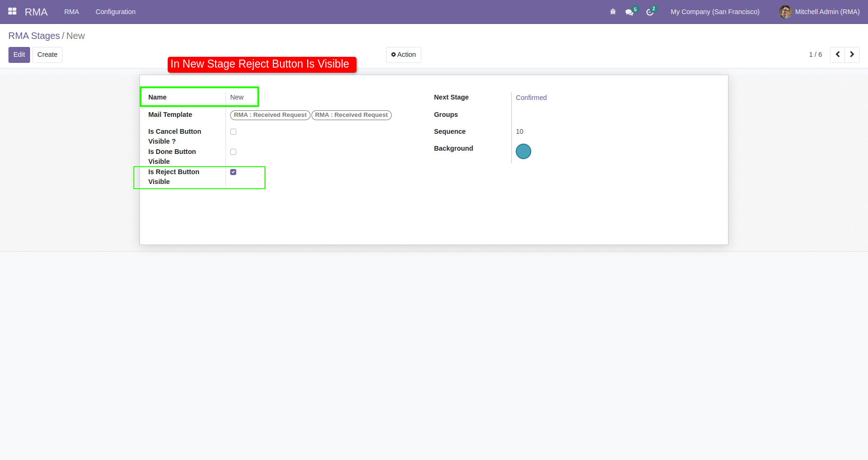Click the RMA app title

click(x=36, y=12)
